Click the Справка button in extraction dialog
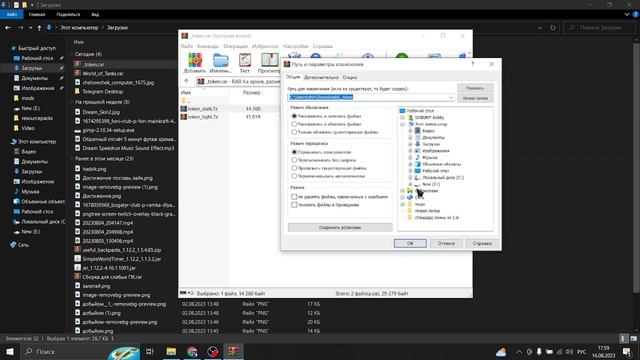Viewport: 640px width, 360px height. [482, 243]
